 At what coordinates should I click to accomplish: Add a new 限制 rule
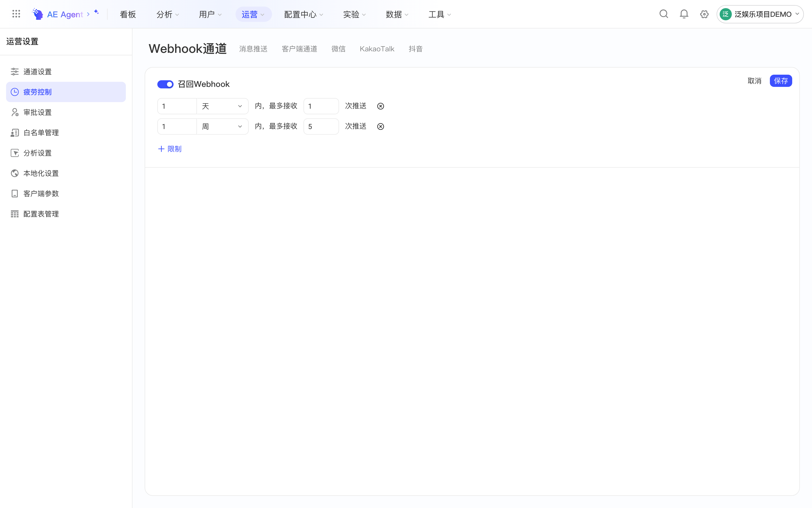coord(170,149)
